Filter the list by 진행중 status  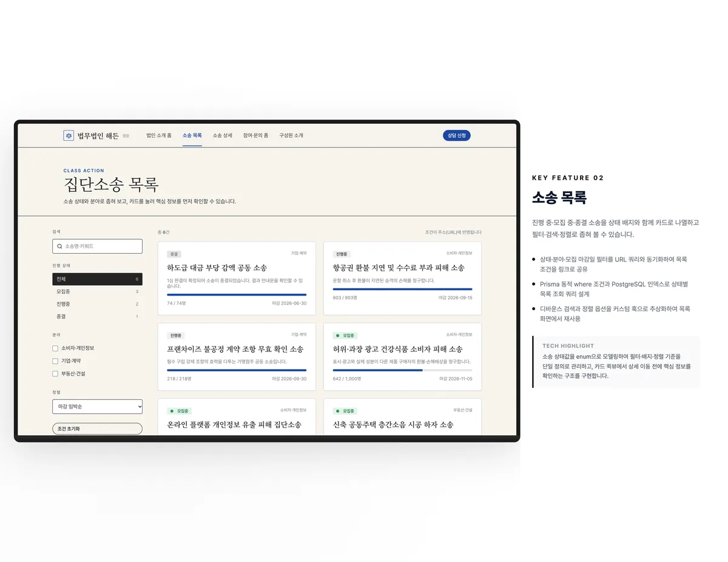(98, 304)
